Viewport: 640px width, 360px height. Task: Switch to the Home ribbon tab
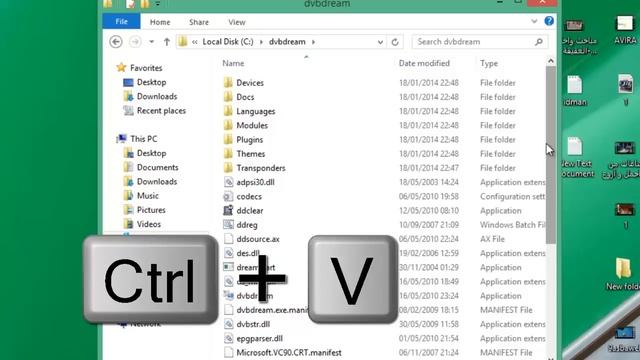pos(160,22)
